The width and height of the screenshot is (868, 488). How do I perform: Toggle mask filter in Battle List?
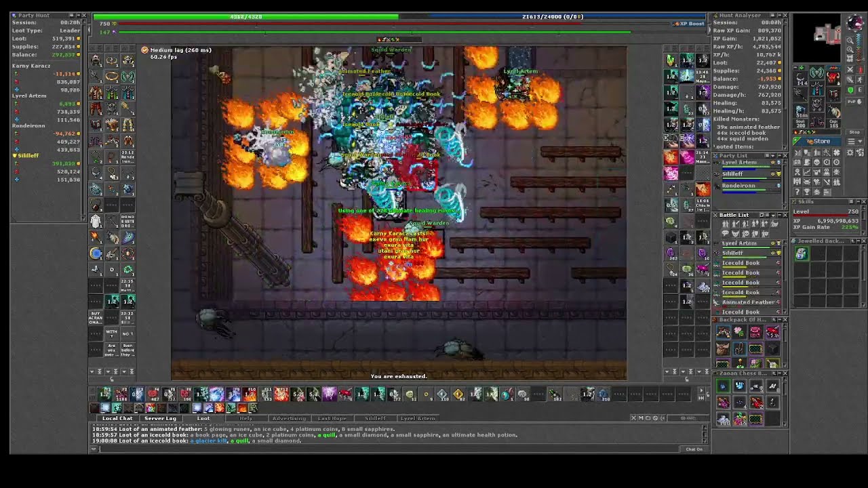[x=736, y=234]
